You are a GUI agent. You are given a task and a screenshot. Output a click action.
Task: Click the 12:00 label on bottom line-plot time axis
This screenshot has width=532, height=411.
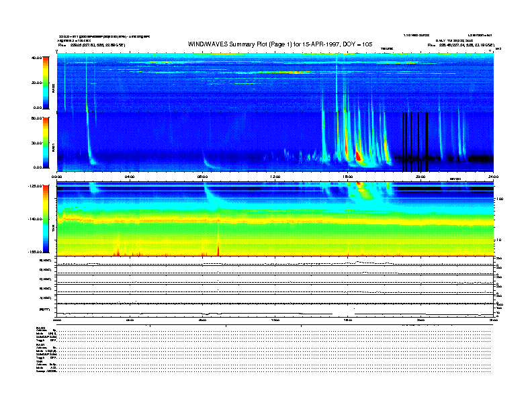tap(275, 320)
